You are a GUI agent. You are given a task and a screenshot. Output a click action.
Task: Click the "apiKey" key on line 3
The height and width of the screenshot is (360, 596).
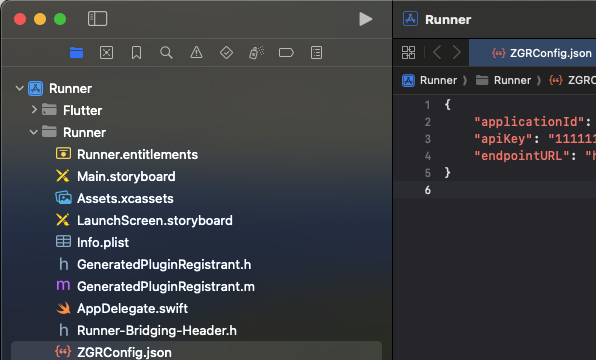pos(502,139)
